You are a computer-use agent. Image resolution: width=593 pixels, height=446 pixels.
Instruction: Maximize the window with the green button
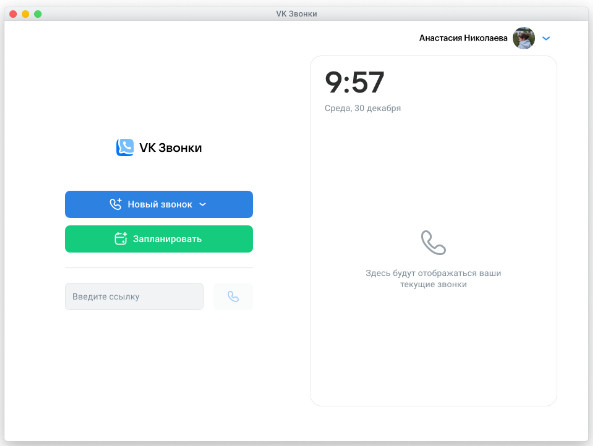point(38,14)
